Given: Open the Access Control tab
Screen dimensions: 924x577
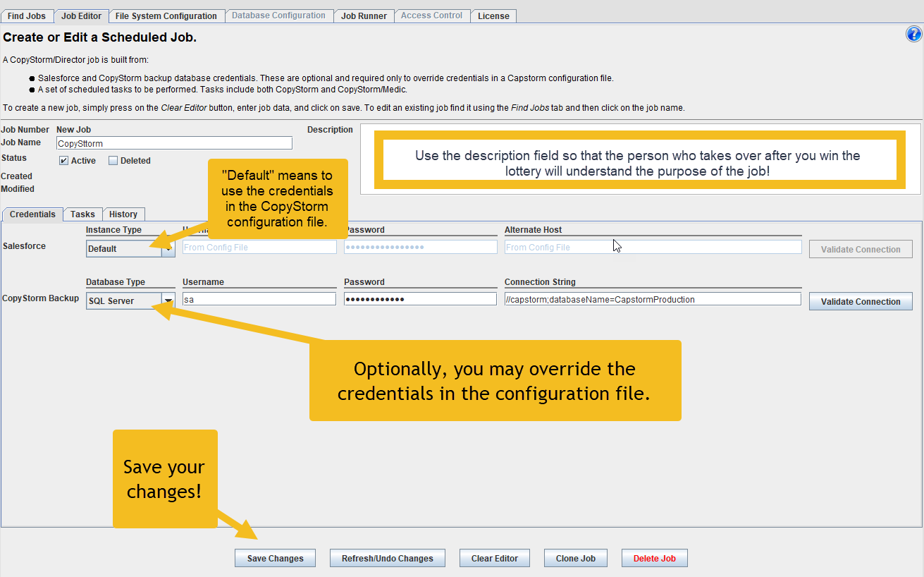Looking at the screenshot, I should pos(431,16).
